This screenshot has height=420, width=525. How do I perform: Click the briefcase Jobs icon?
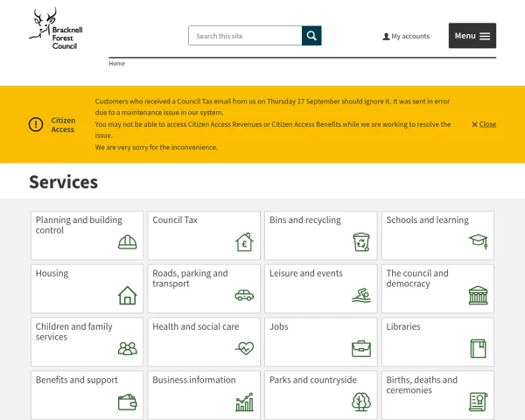click(361, 348)
